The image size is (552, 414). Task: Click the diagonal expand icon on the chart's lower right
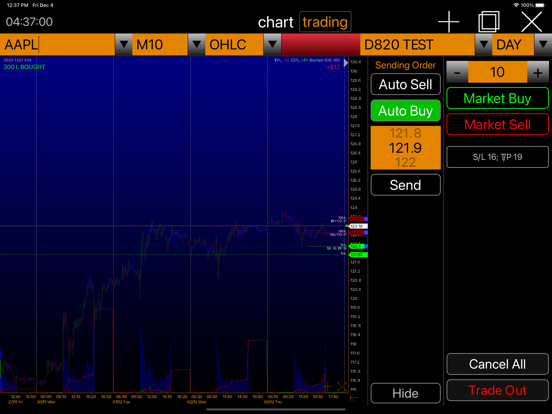[x=341, y=387]
